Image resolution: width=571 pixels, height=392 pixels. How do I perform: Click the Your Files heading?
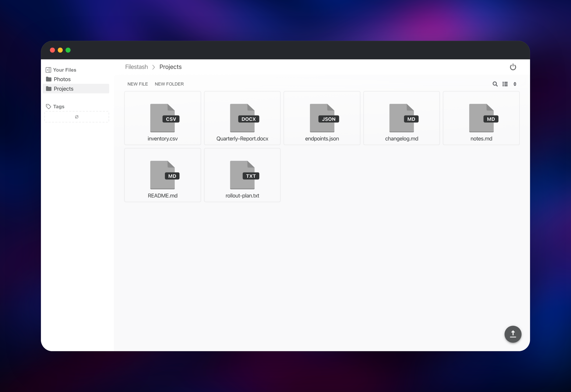click(x=65, y=70)
